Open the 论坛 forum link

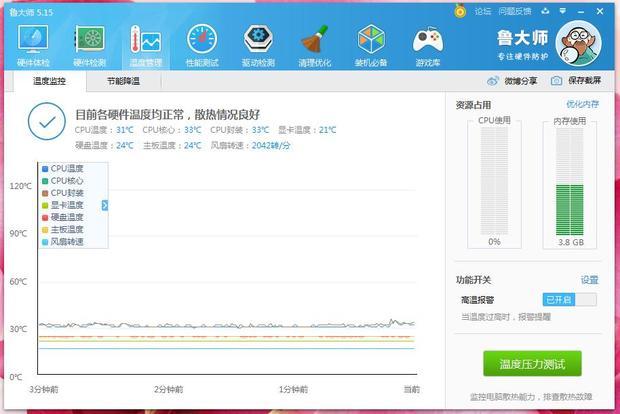483,11
